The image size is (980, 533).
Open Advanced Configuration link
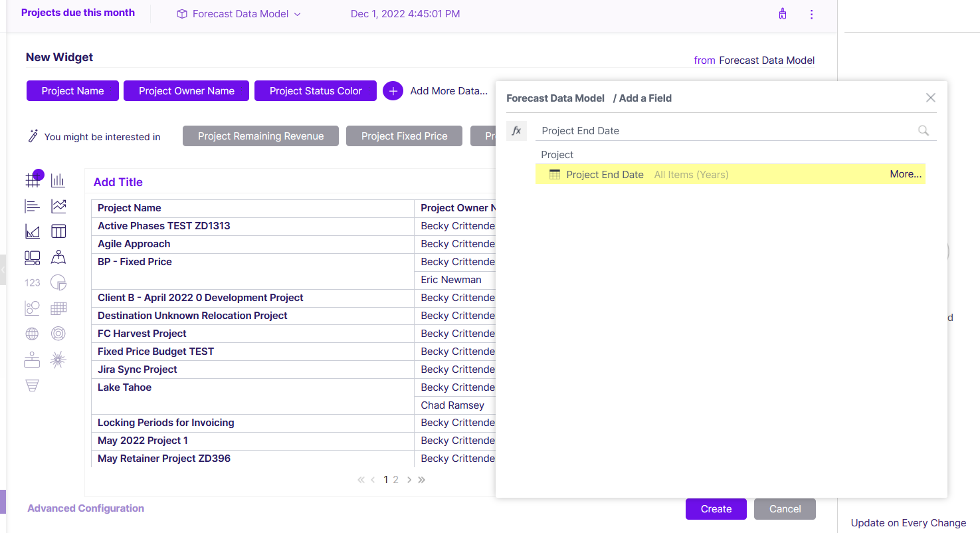pos(86,508)
